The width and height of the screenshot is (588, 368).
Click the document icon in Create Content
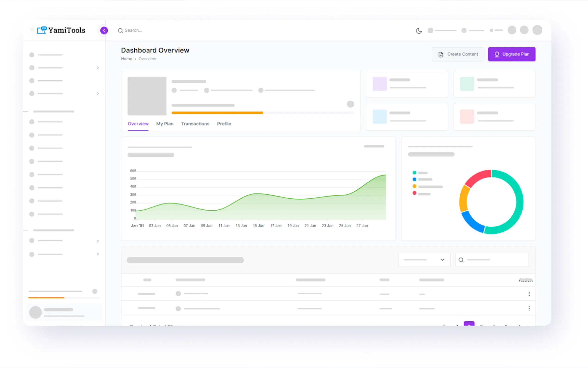click(441, 54)
